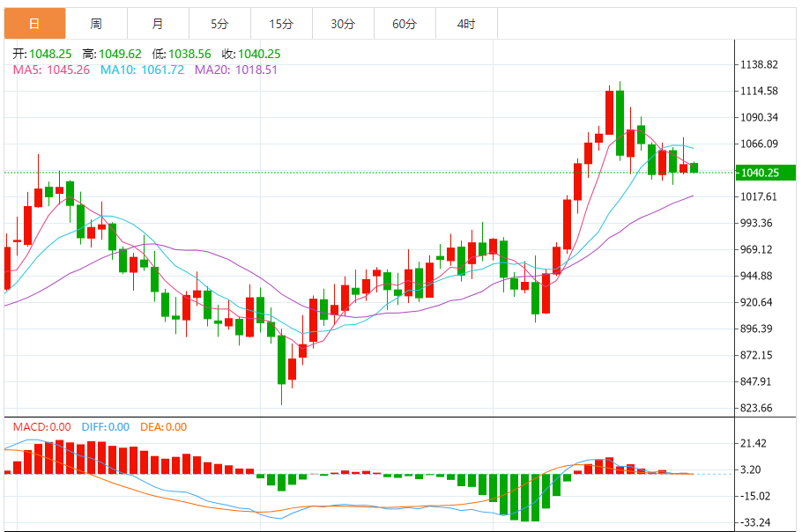Image resolution: width=802 pixels, height=532 pixels.
Task: Open the 4时 interval tab
Action: (466, 24)
